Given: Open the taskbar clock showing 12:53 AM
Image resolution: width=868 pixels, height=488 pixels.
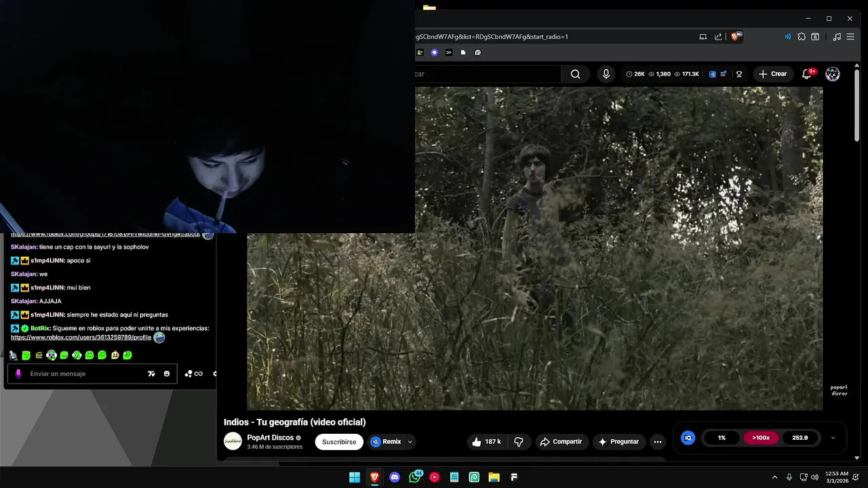Looking at the screenshot, I should [x=837, y=477].
